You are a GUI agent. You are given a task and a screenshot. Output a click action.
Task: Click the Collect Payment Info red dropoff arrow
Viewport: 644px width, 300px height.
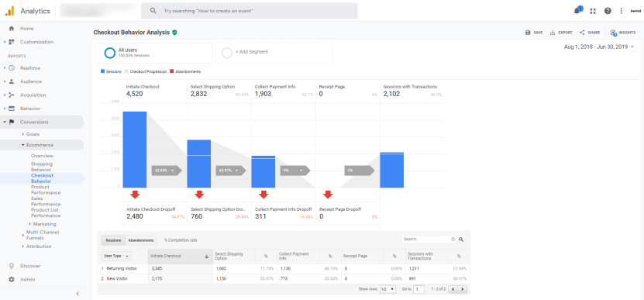pyautogui.click(x=263, y=195)
